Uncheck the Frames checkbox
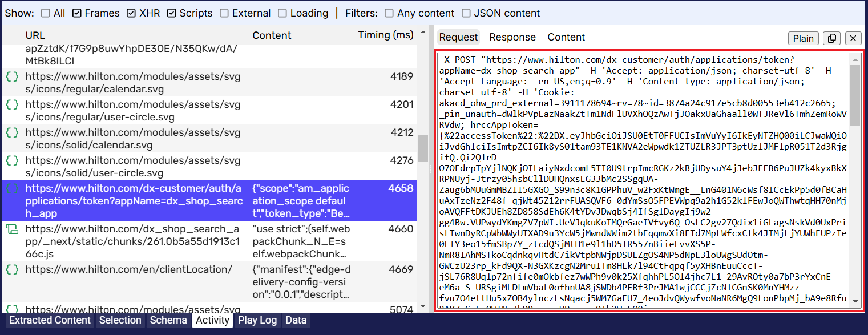 tap(77, 13)
